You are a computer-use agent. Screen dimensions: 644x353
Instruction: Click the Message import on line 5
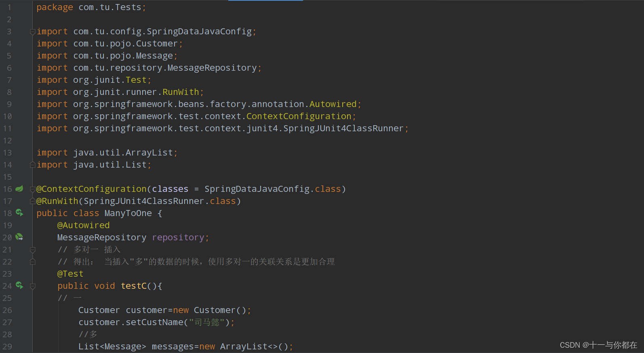[x=154, y=56]
